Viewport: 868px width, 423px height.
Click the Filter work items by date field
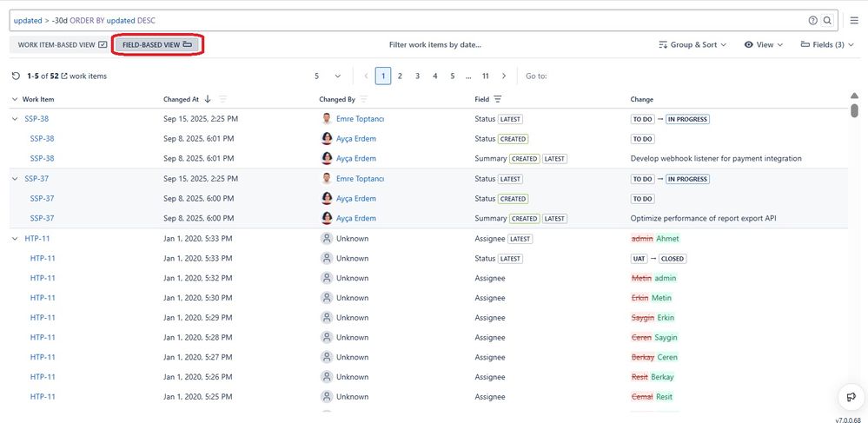434,44
